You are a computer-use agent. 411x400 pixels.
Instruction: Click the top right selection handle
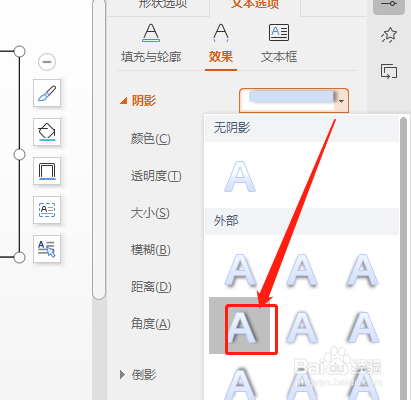[19, 52]
